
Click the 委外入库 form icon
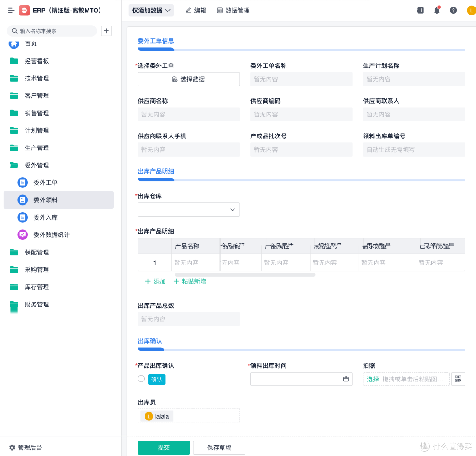(22, 217)
